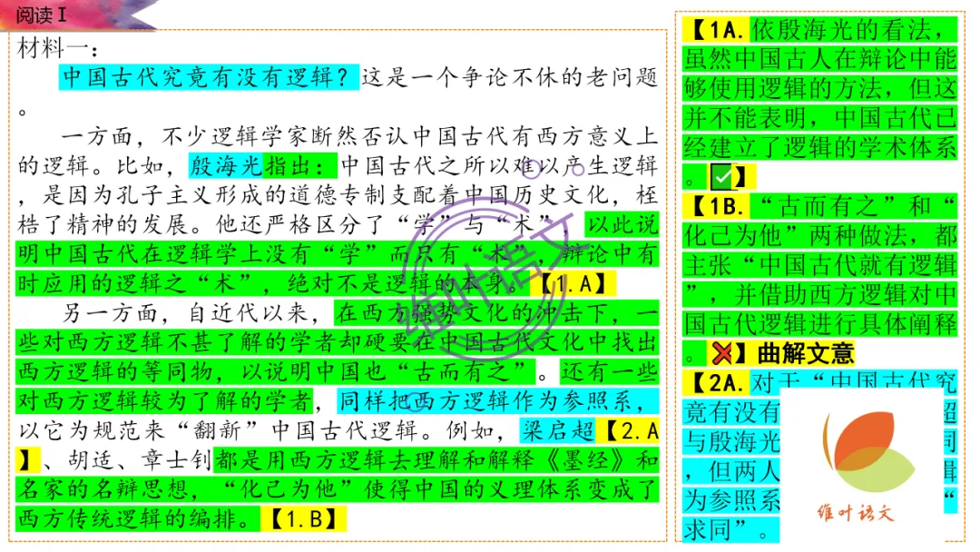The image size is (980, 552).
Task: Click the orange leaf color swatch in the logo
Action: tap(866, 434)
